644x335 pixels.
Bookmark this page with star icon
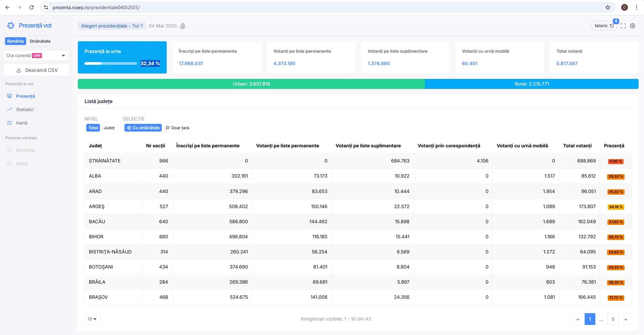[608, 7]
